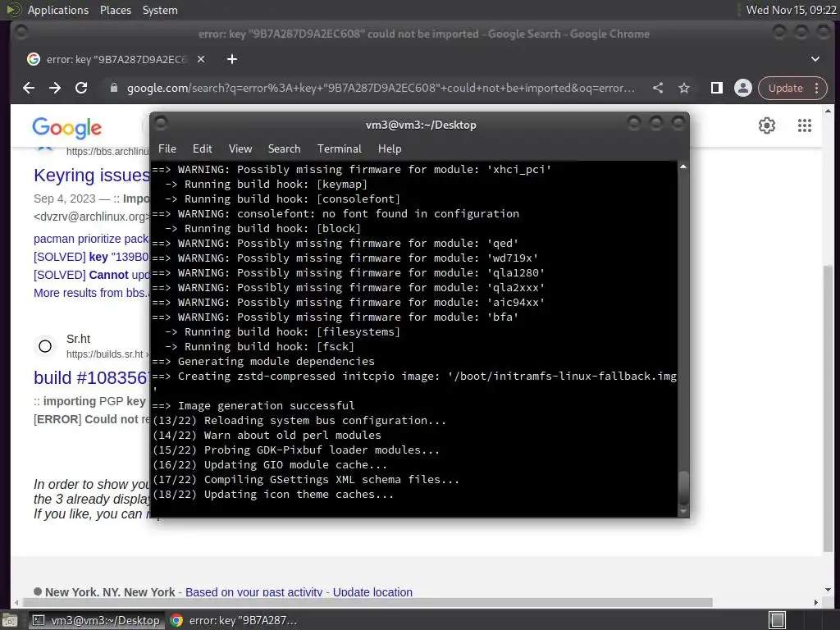Switch to Chrome taskbar button
840x630 pixels.
[x=234, y=620]
